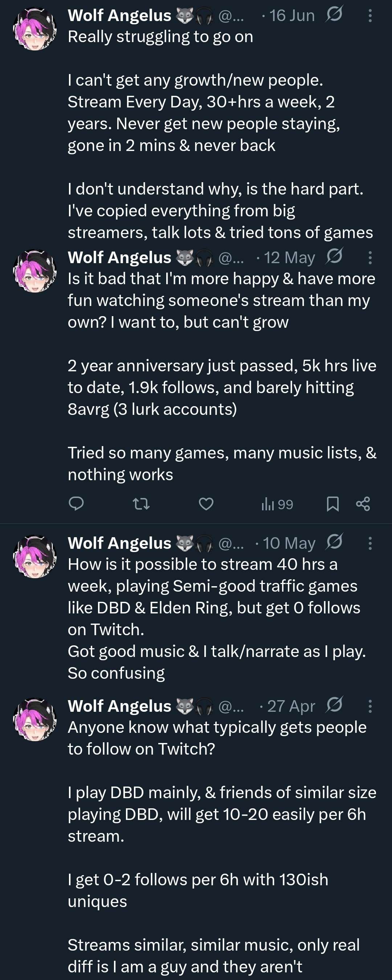The width and height of the screenshot is (392, 980).
Task: Retweet the 12 May post
Action: tap(141, 504)
